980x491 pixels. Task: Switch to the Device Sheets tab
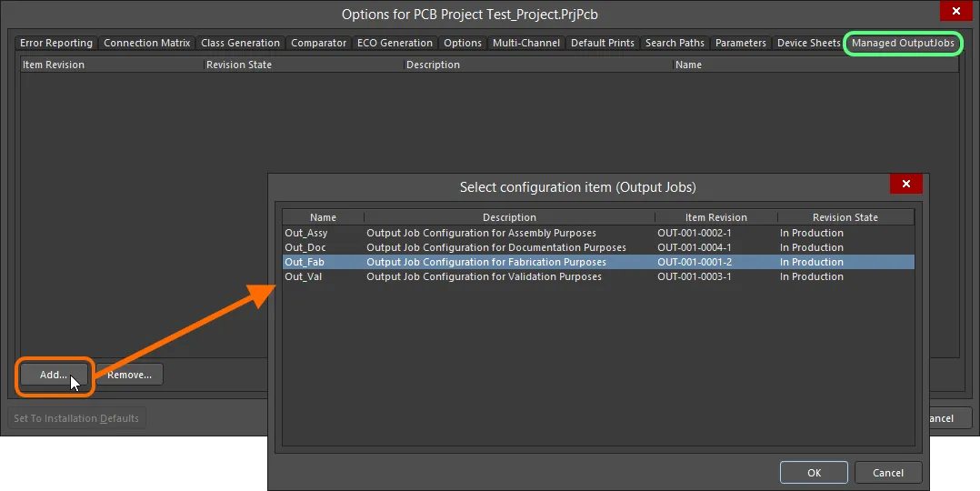[809, 43]
